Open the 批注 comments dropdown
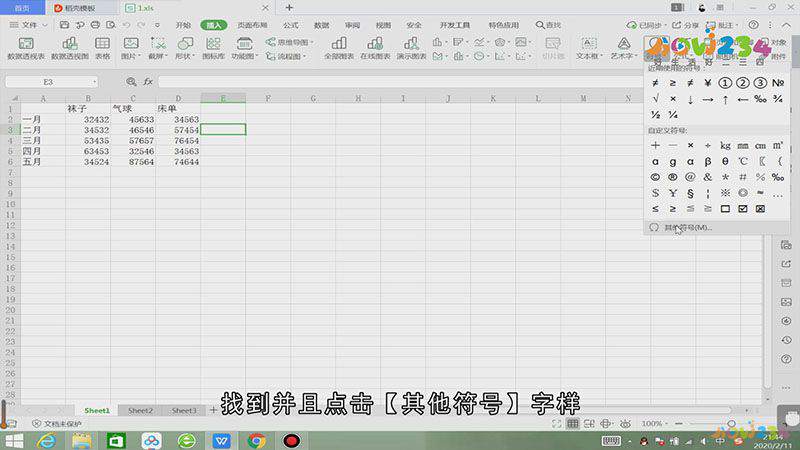 [x=722, y=25]
